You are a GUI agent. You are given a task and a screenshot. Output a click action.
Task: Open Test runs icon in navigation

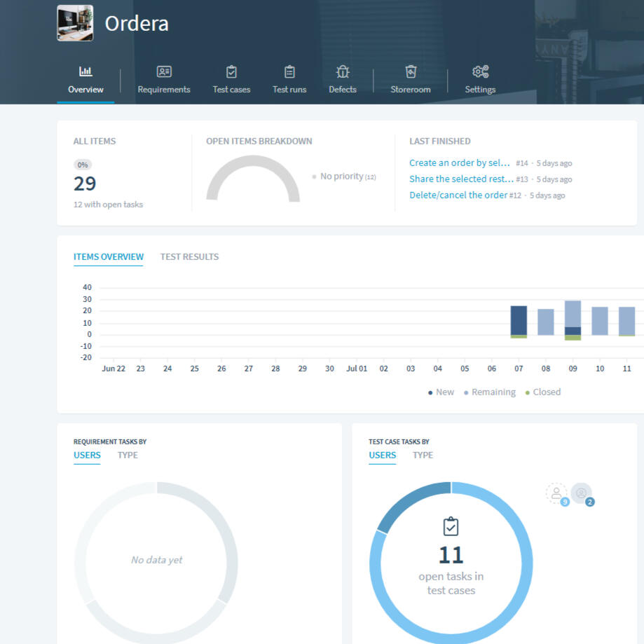tap(289, 71)
